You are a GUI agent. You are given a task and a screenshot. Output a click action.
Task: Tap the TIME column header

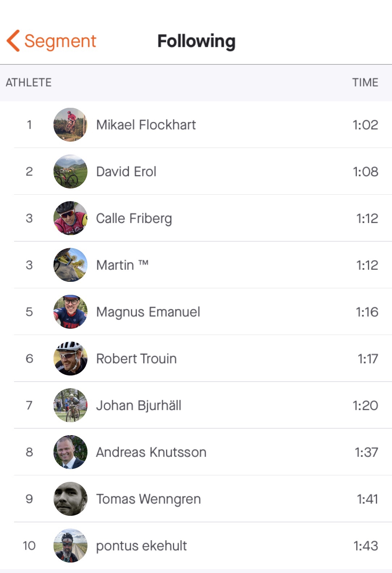click(365, 82)
